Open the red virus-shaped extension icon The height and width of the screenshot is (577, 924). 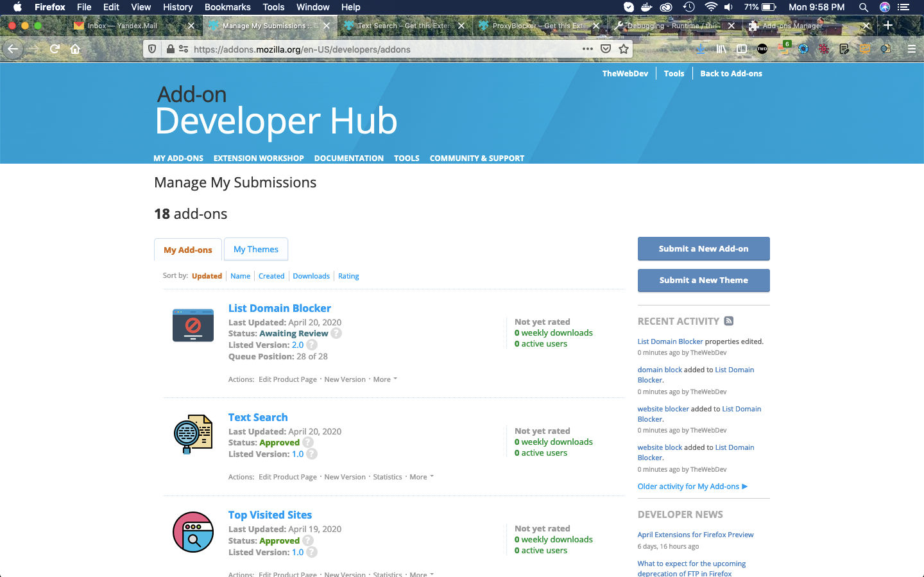click(824, 49)
